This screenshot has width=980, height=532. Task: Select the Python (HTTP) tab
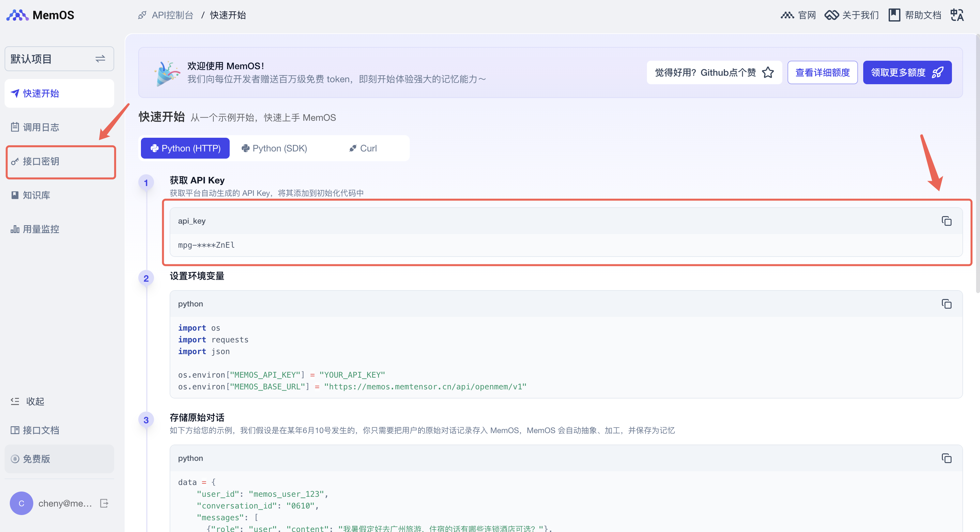click(x=185, y=149)
